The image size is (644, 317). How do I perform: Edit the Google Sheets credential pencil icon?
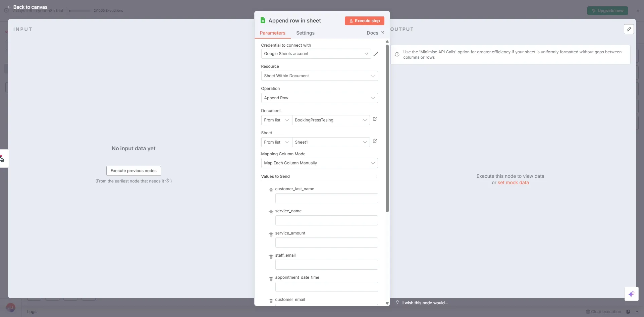pyautogui.click(x=376, y=54)
